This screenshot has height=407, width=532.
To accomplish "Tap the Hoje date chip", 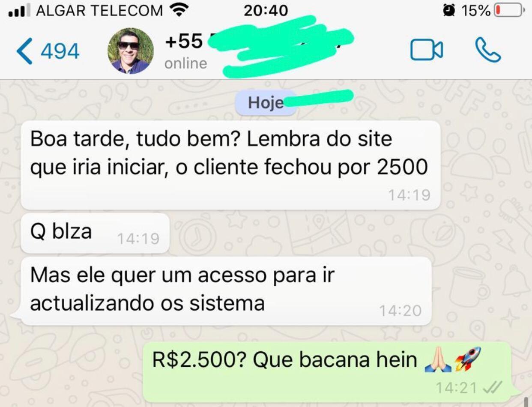I will pyautogui.click(x=266, y=103).
